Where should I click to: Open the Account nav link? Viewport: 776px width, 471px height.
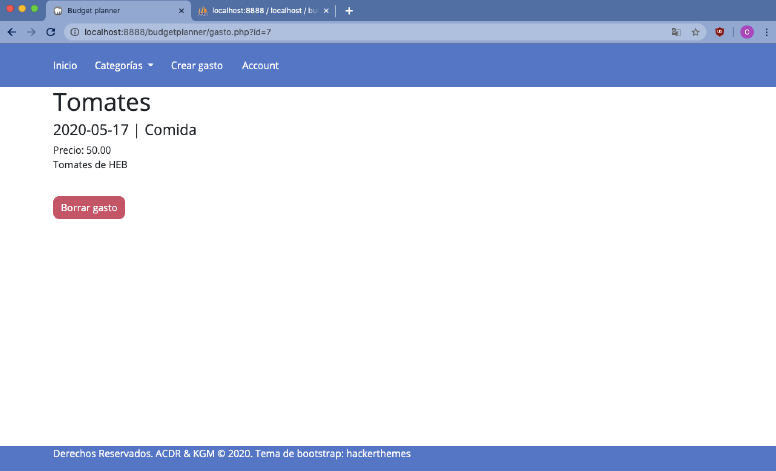[260, 66]
